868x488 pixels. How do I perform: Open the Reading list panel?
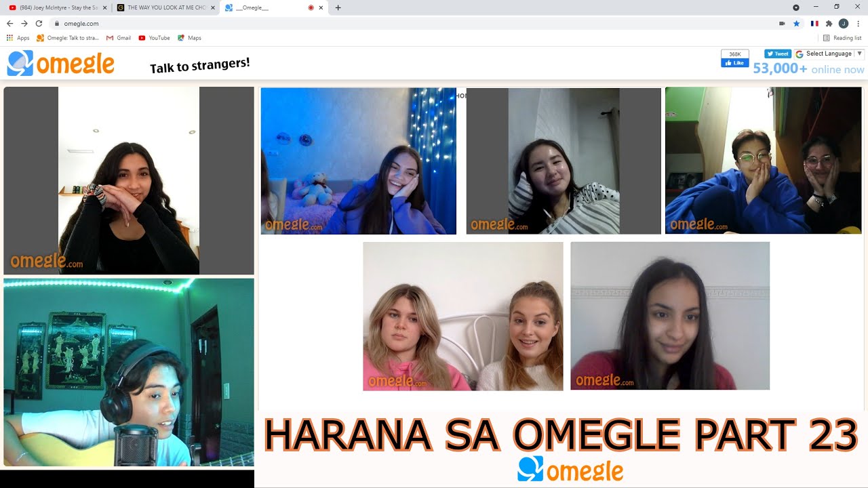[x=842, y=38]
